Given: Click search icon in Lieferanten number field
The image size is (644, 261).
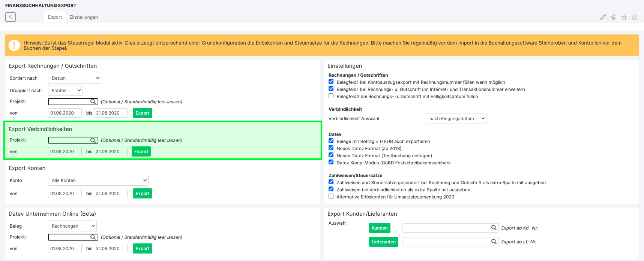Looking at the screenshot, I should click(x=494, y=242).
